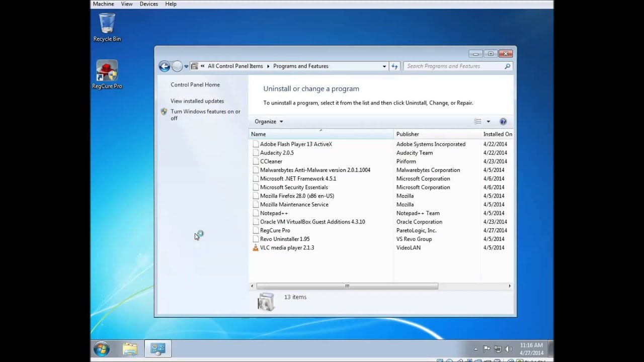Open the Recycle Bin desktop icon
This screenshot has height=362, width=644.
click(107, 28)
